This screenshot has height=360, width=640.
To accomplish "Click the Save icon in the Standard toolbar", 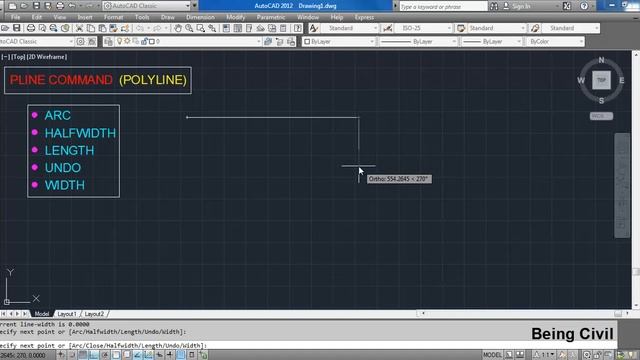I will pyautogui.click(x=17, y=28).
